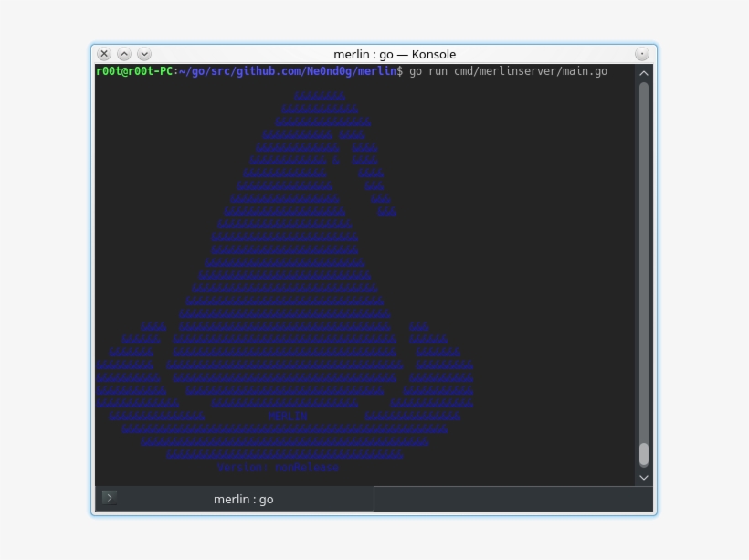The image size is (749, 560).
Task: Maximize the Konsole window using up-arrow button
Action: coord(124,55)
